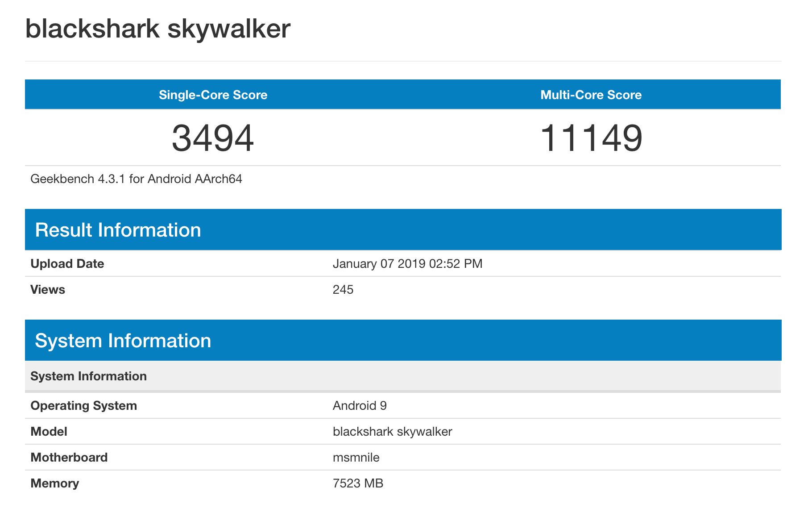This screenshot has width=812, height=508.
Task: Click the 7523 MB memory value
Action: pyautogui.click(x=357, y=483)
